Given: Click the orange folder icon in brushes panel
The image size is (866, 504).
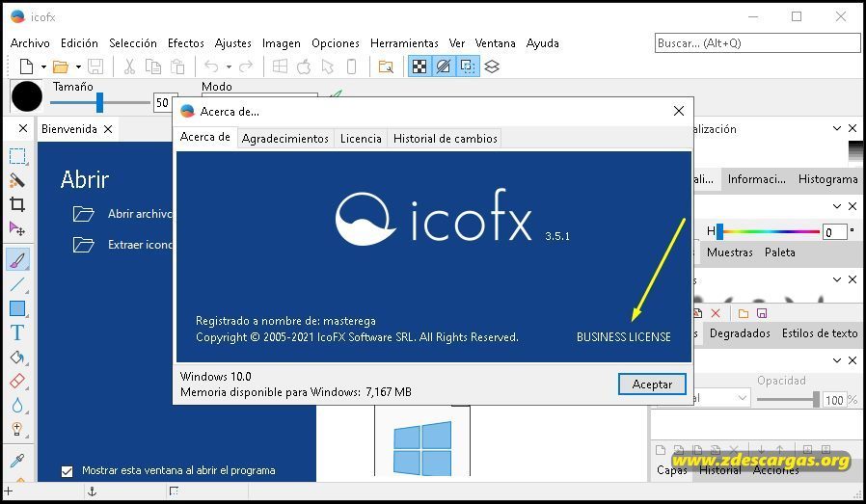Looking at the screenshot, I should click(744, 313).
